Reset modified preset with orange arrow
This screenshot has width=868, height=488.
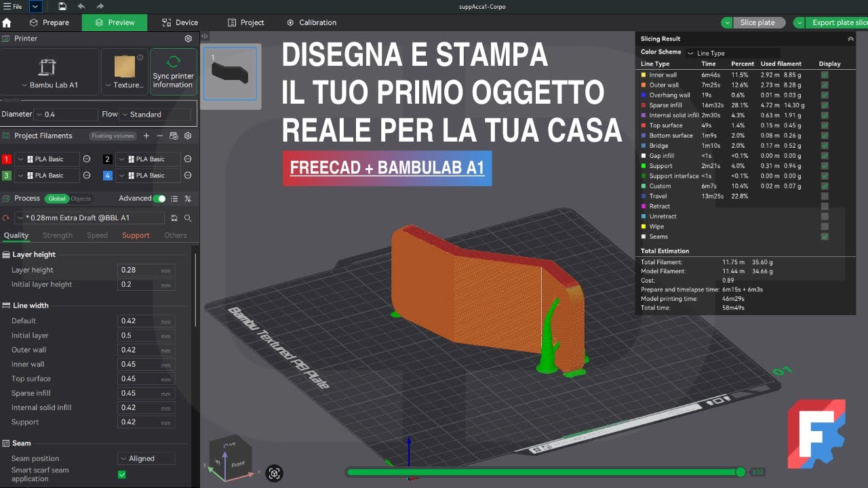coord(6,218)
